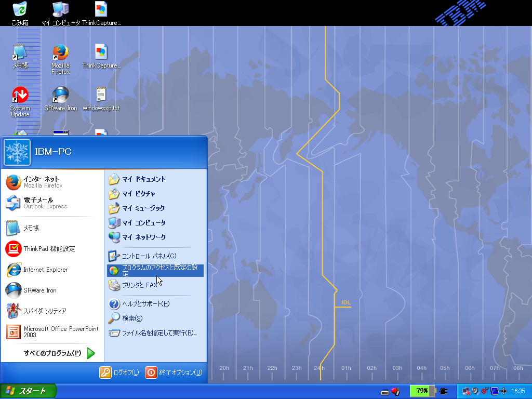Screen dimensions: 532x399
Task: Open ファイル名を指定して実行(R)
Action: (155, 333)
